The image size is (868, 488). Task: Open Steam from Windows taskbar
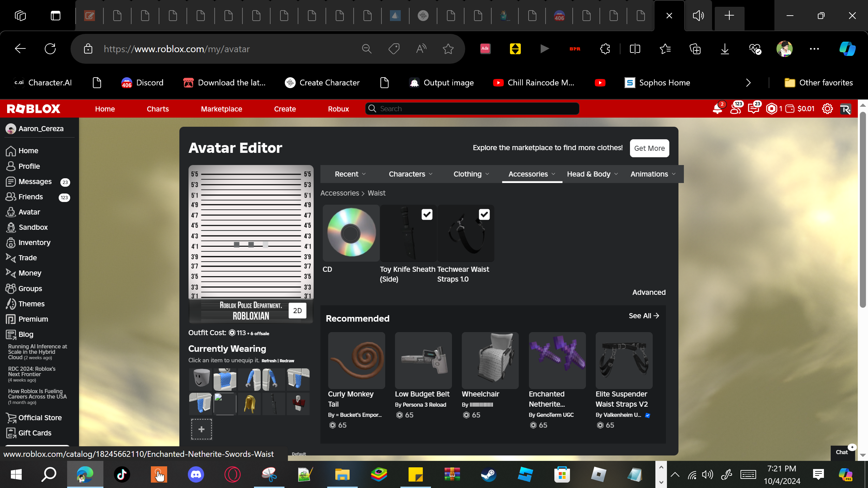point(489,474)
